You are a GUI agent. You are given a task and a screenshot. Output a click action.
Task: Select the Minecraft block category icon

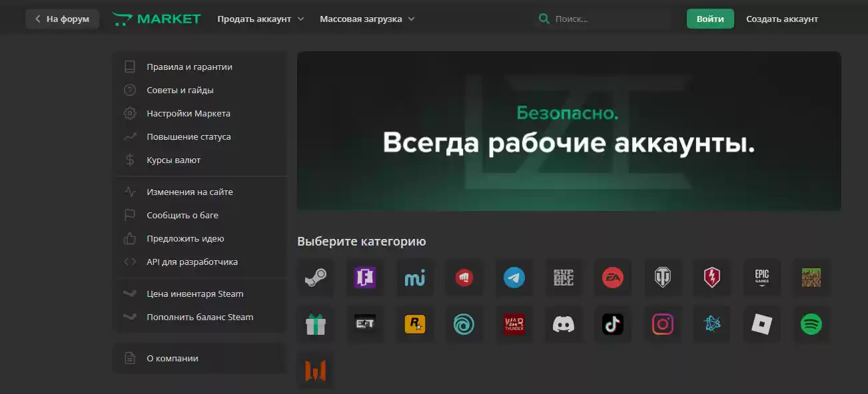click(811, 278)
